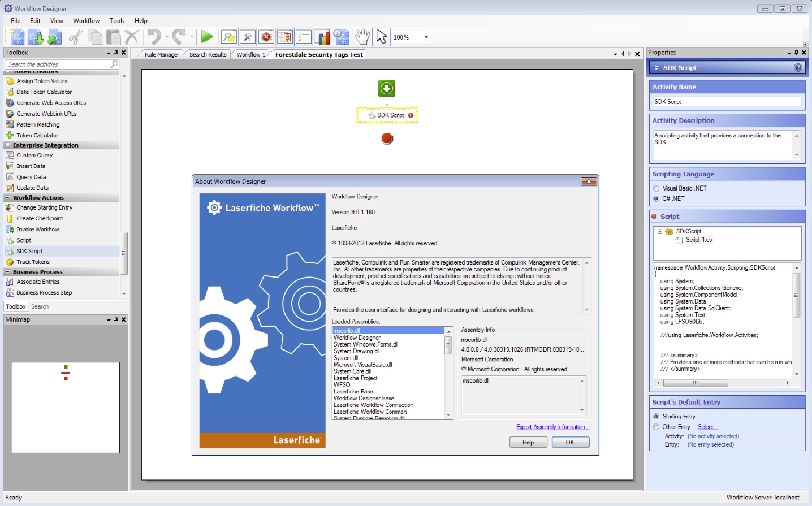Toggle the checklist pane icon
Screen dimensions: 812x506
(304, 37)
